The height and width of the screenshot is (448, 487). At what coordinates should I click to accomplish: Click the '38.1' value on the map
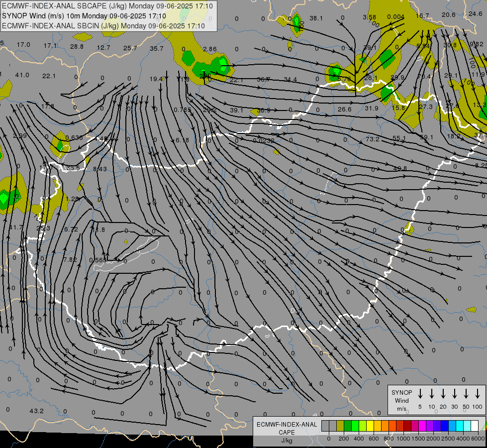(316, 18)
